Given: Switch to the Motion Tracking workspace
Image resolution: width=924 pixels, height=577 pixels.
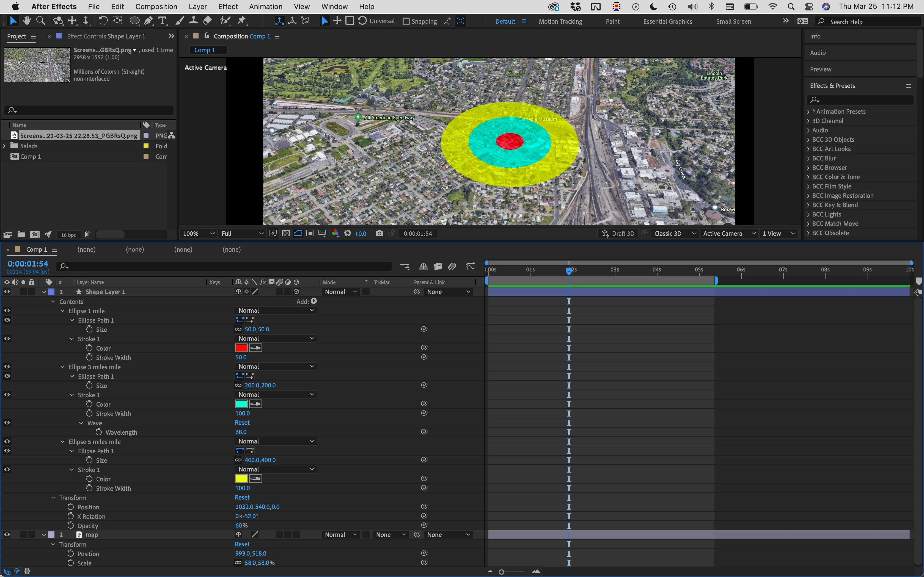Looking at the screenshot, I should tap(560, 21).
